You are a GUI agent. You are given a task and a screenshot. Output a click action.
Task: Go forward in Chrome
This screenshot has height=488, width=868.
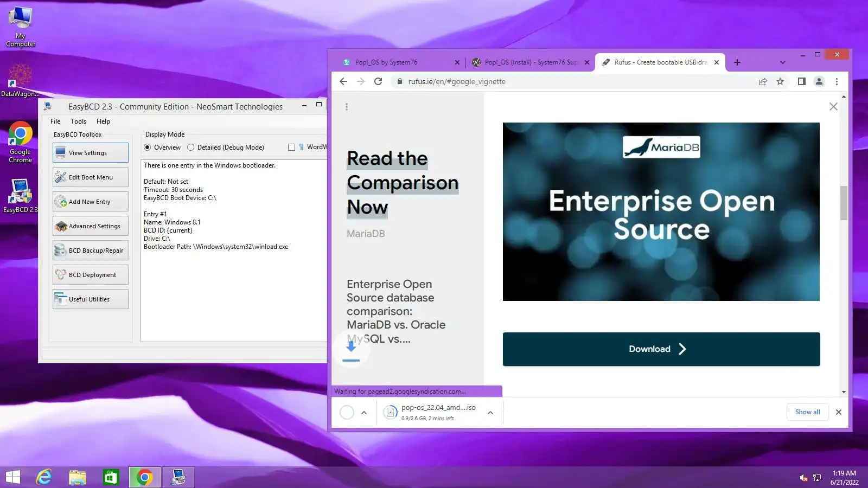click(x=361, y=81)
